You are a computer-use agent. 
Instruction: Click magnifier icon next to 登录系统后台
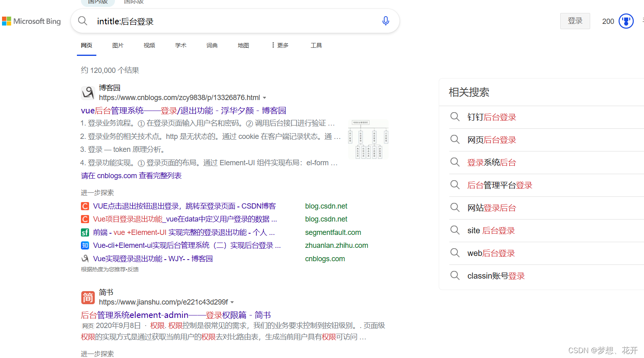click(455, 162)
